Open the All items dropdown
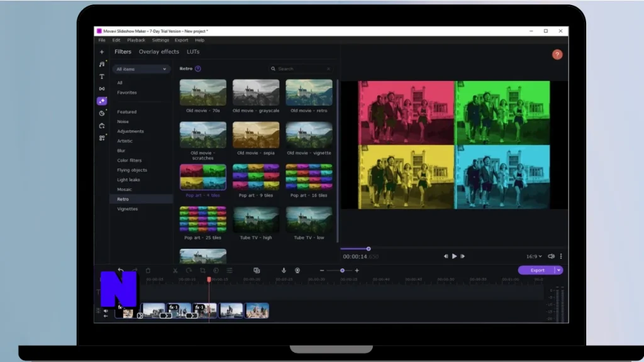The height and width of the screenshot is (362, 644). tap(141, 69)
